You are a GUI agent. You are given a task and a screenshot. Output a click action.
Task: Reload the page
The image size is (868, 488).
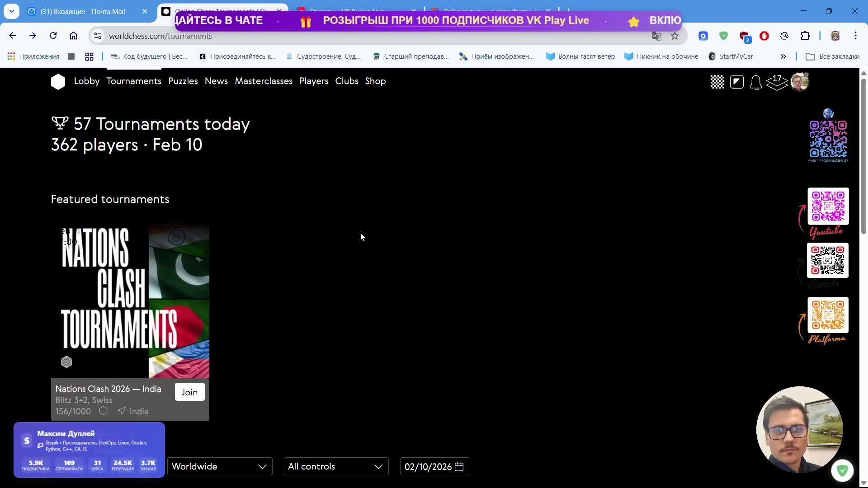tap(53, 36)
